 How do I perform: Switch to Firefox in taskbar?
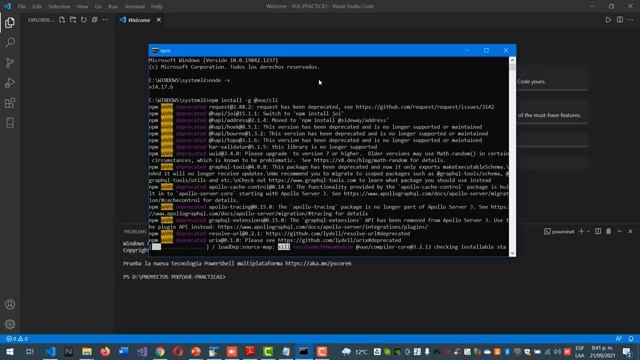105,351
